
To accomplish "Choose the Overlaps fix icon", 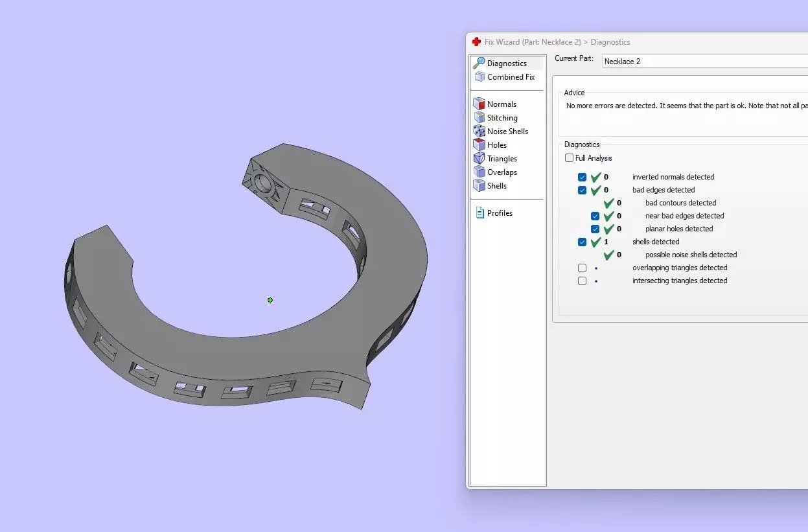I will click(x=479, y=172).
